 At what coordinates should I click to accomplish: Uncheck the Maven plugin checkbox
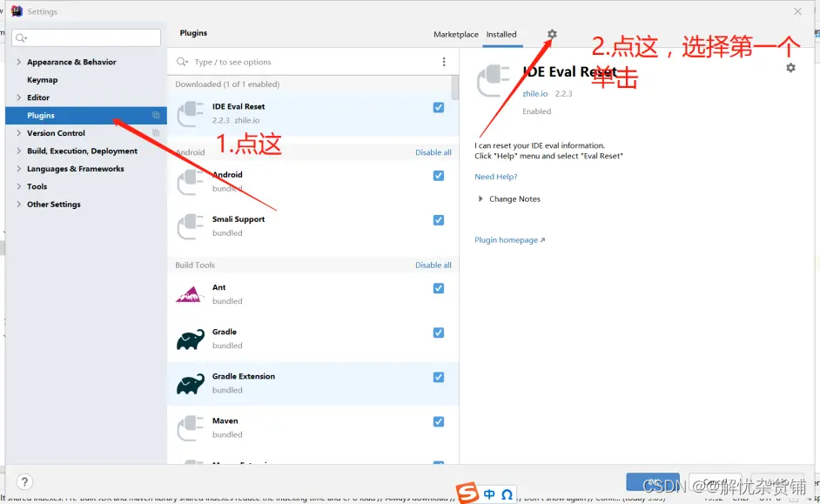439,421
